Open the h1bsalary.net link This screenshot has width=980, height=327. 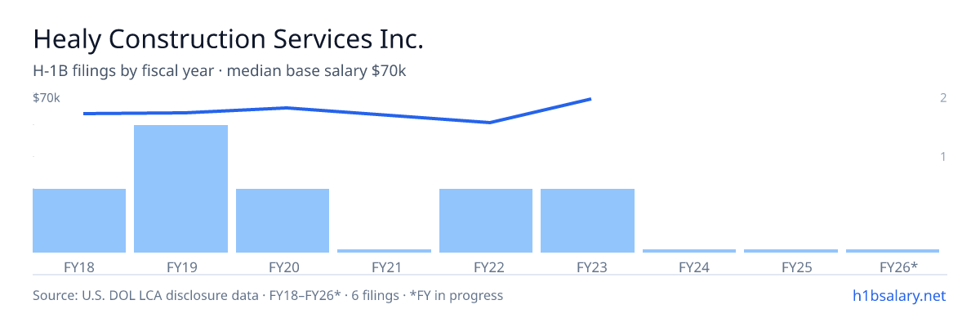[898, 295]
